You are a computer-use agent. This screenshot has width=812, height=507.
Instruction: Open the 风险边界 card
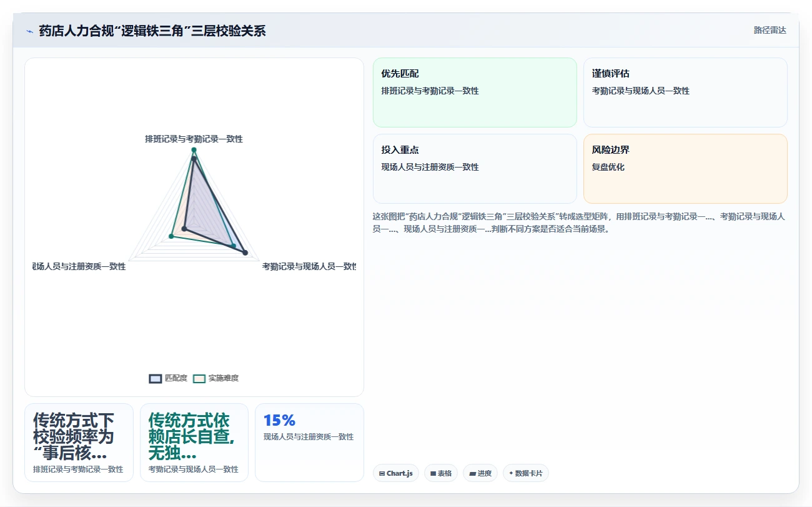point(685,169)
